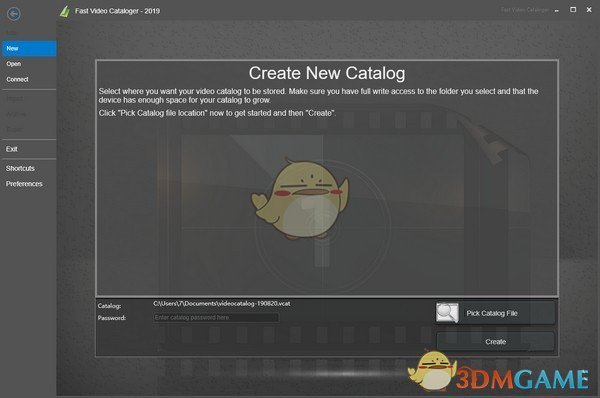The image size is (600, 398).
Task: Focus the catalog password input field
Action: 216,318
